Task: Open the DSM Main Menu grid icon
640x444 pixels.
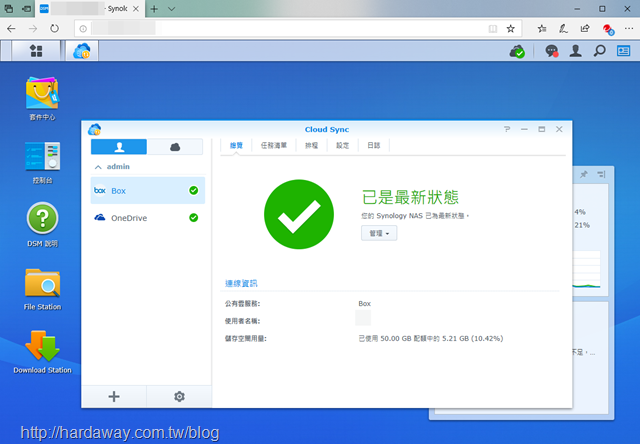Action: [x=36, y=51]
